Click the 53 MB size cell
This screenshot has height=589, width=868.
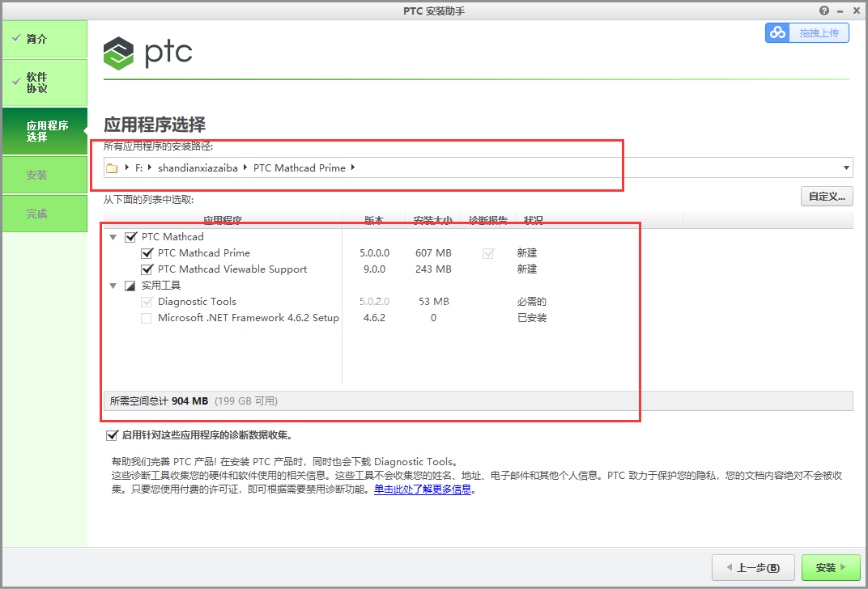coord(434,302)
